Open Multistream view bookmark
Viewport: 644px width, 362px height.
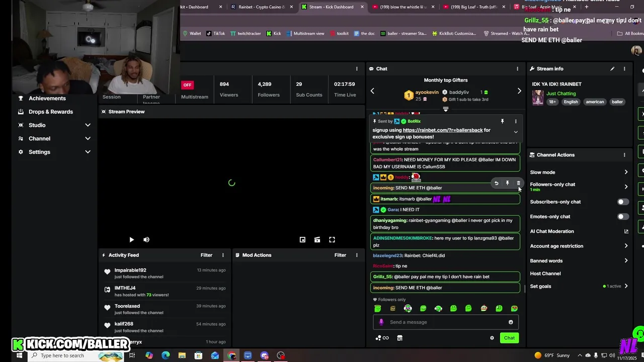305,34
